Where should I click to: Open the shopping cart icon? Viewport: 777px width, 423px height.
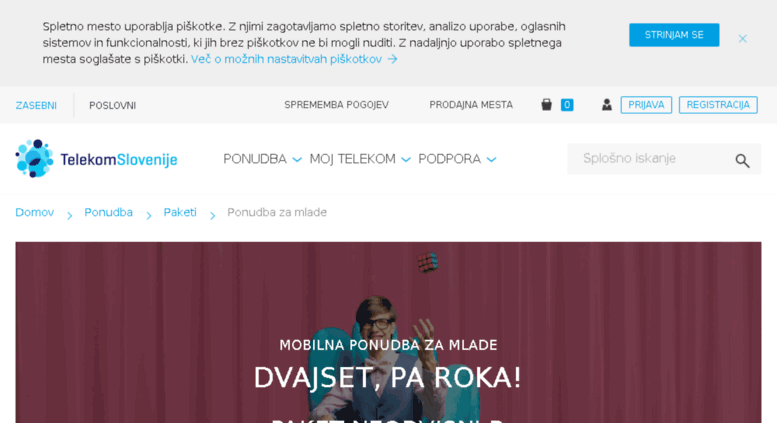click(546, 105)
